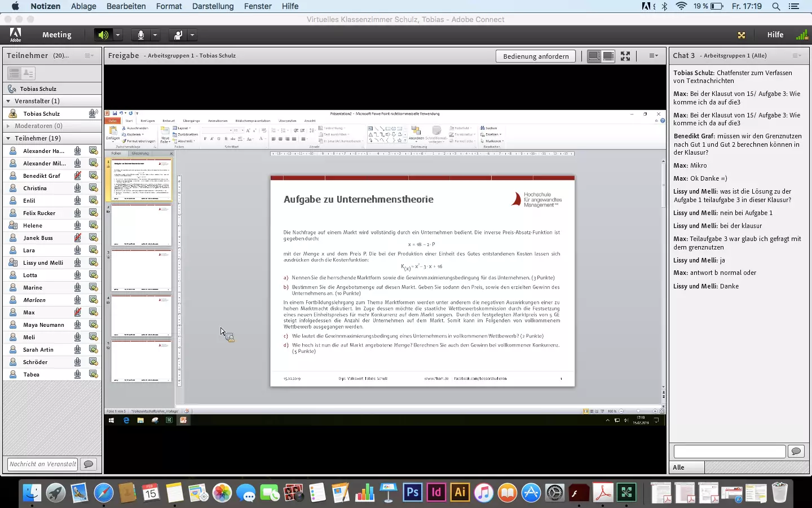This screenshot has height=508, width=812.
Task: Mute the green speaker audio button
Action: coord(103,35)
